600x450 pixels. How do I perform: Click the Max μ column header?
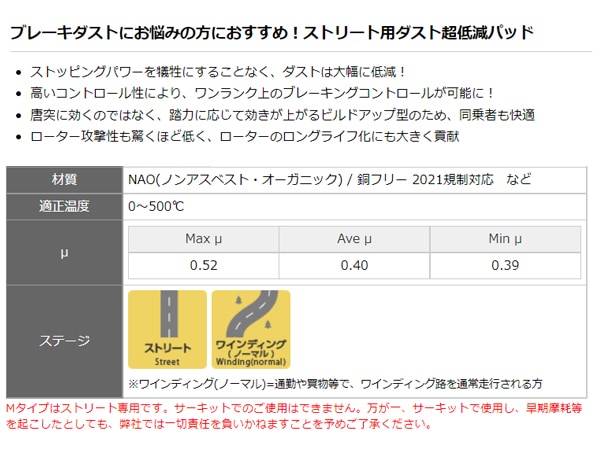click(204, 239)
